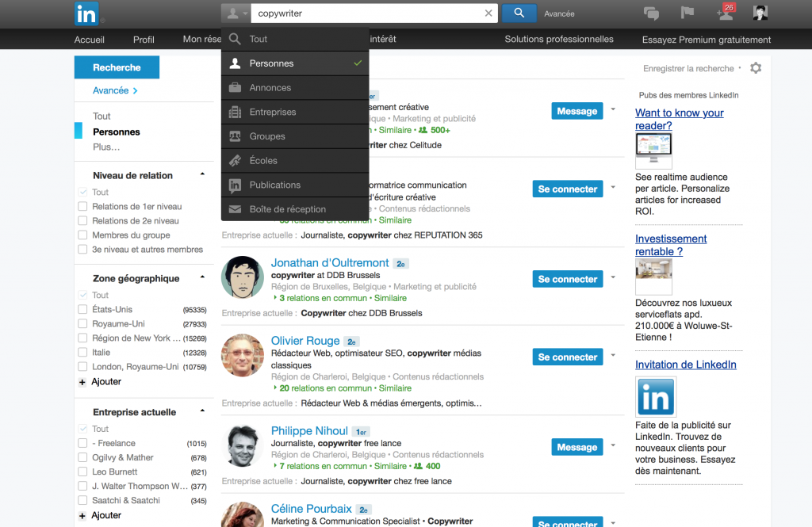Clear the copywriter search field with the X
Screen dimensions: 812x527
488,13
